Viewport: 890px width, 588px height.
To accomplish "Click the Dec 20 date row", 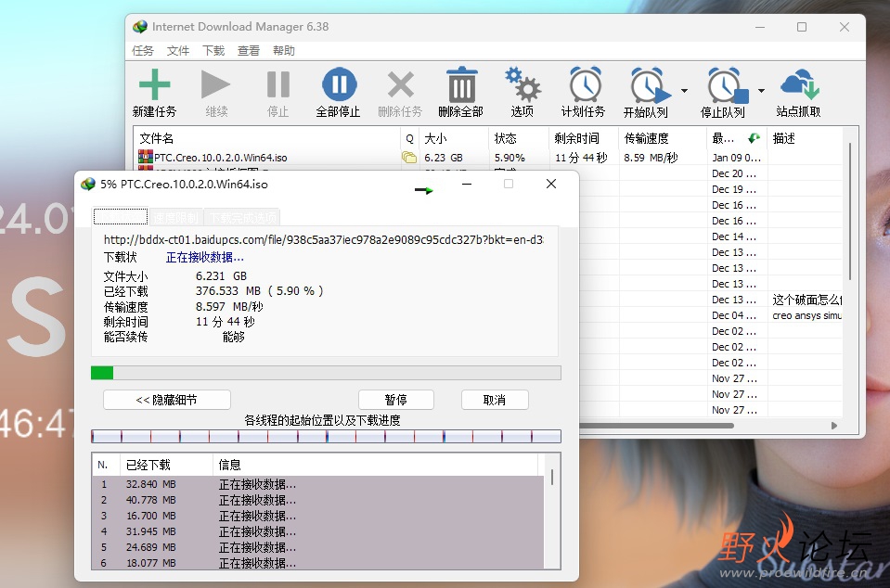I will pos(734,173).
